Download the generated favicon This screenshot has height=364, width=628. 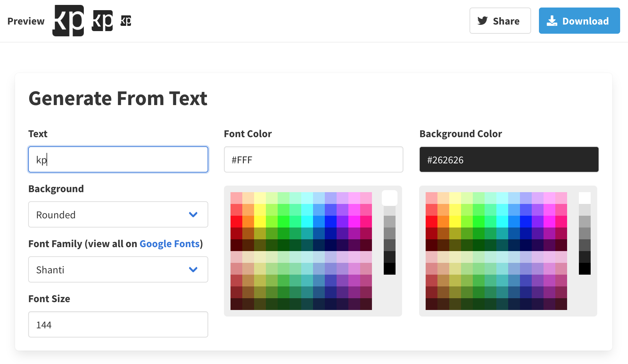[x=579, y=21]
